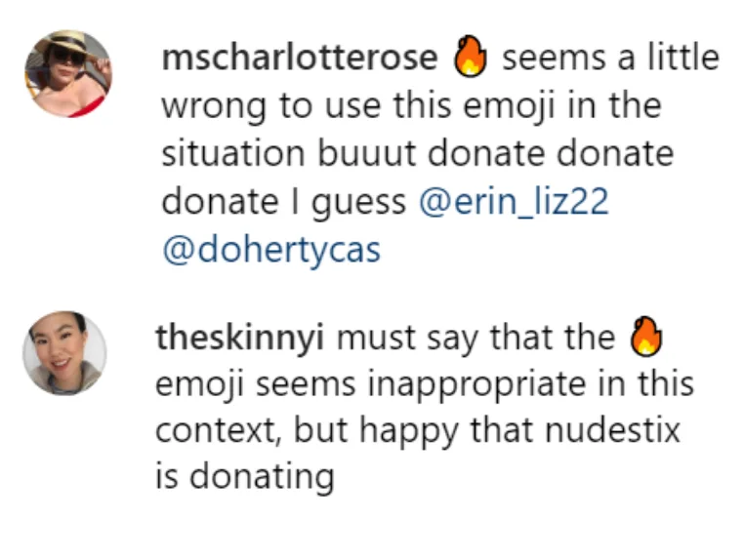The height and width of the screenshot is (560, 744).
Task: Open mscharlotterose's profile picture
Action: coord(68,73)
